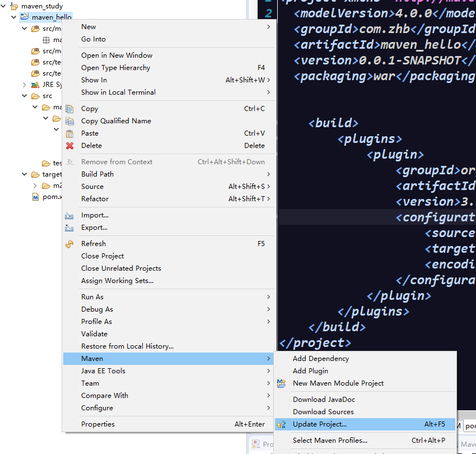Image resolution: width=476 pixels, height=454 pixels.
Task: Collapse the target folder node
Action: (x=25, y=174)
